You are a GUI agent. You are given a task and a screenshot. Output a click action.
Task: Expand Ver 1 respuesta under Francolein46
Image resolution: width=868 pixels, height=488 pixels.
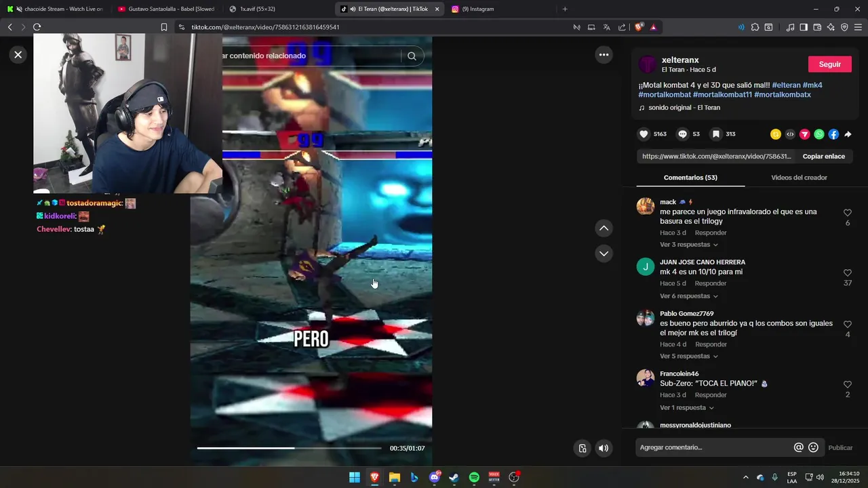coord(687,408)
